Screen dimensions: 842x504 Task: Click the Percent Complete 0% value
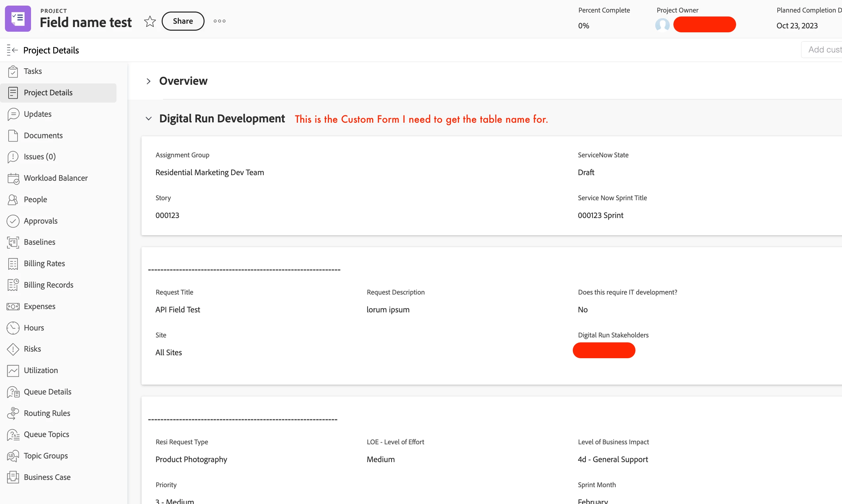583,26
